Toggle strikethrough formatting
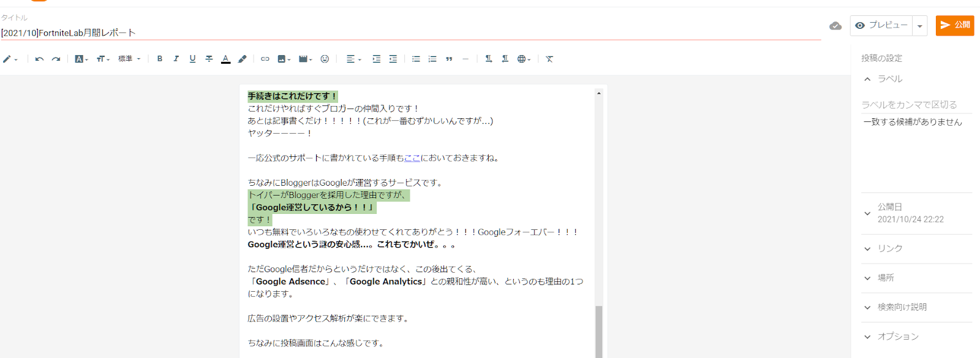 (x=209, y=59)
